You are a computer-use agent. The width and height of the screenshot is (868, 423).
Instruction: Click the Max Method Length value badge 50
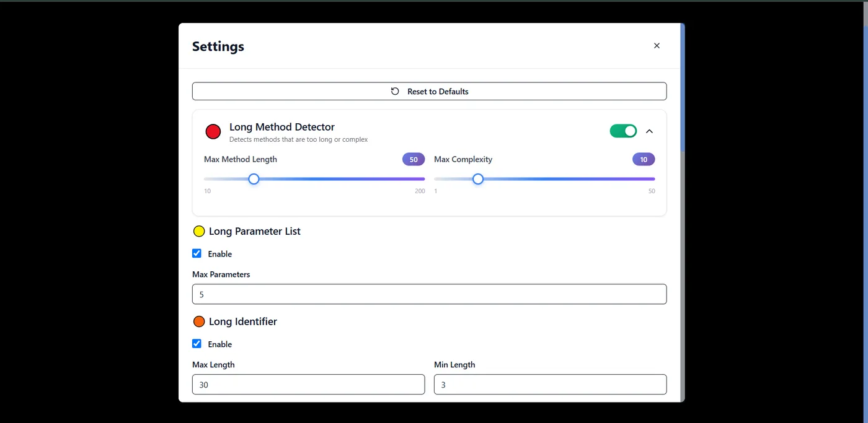point(414,160)
